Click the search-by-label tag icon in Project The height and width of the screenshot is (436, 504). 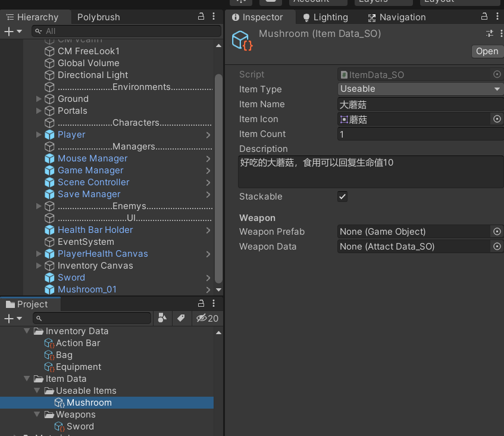181,318
